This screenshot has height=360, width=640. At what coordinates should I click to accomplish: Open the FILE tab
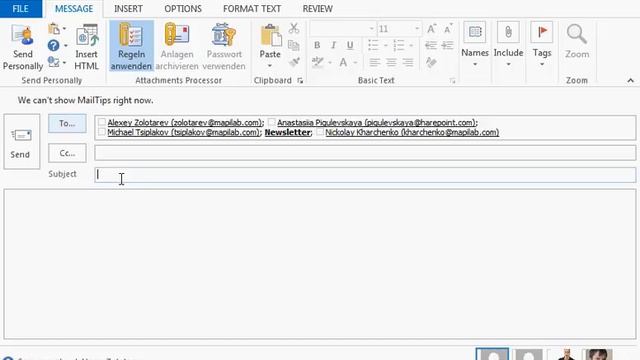(x=20, y=9)
